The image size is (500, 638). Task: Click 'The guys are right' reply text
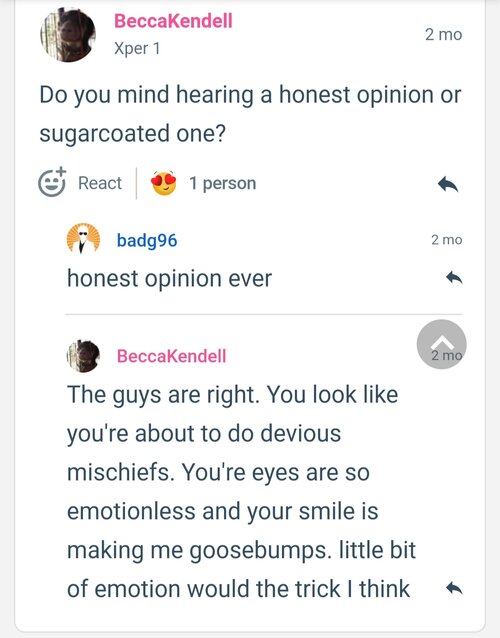pos(241,492)
